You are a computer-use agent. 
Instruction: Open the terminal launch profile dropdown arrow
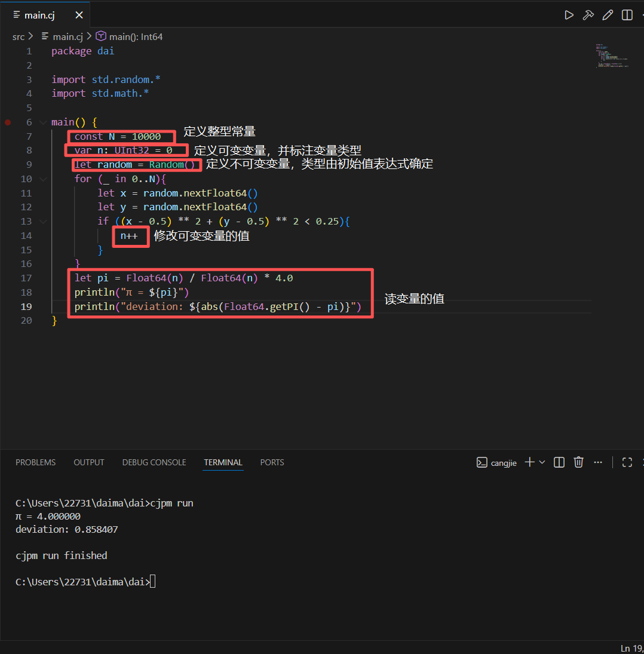pos(542,462)
